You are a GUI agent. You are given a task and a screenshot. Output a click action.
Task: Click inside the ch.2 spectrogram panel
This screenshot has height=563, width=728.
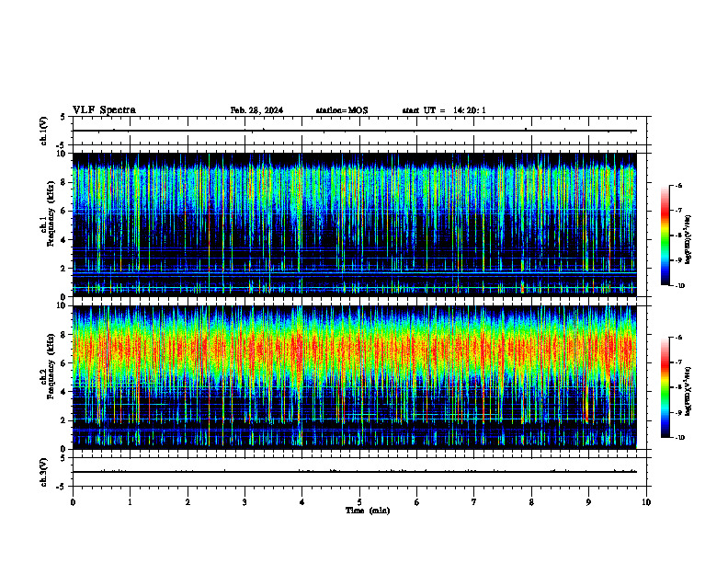354,377
